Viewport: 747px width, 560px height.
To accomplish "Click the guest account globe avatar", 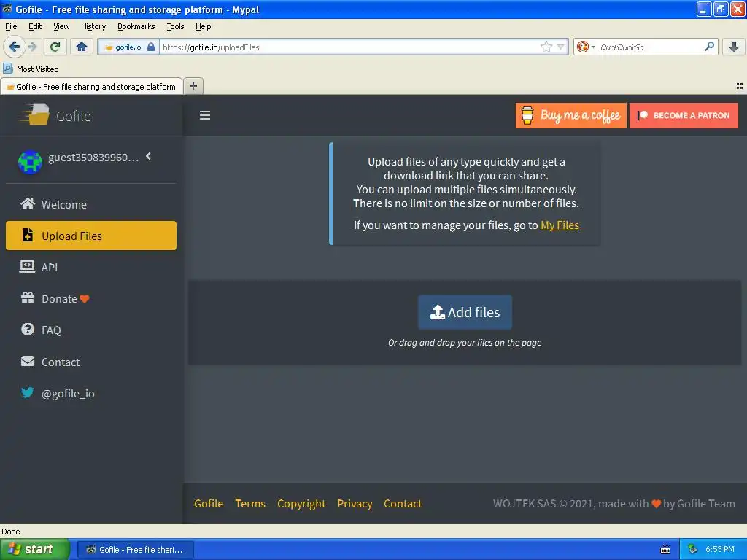I will [x=29, y=162].
